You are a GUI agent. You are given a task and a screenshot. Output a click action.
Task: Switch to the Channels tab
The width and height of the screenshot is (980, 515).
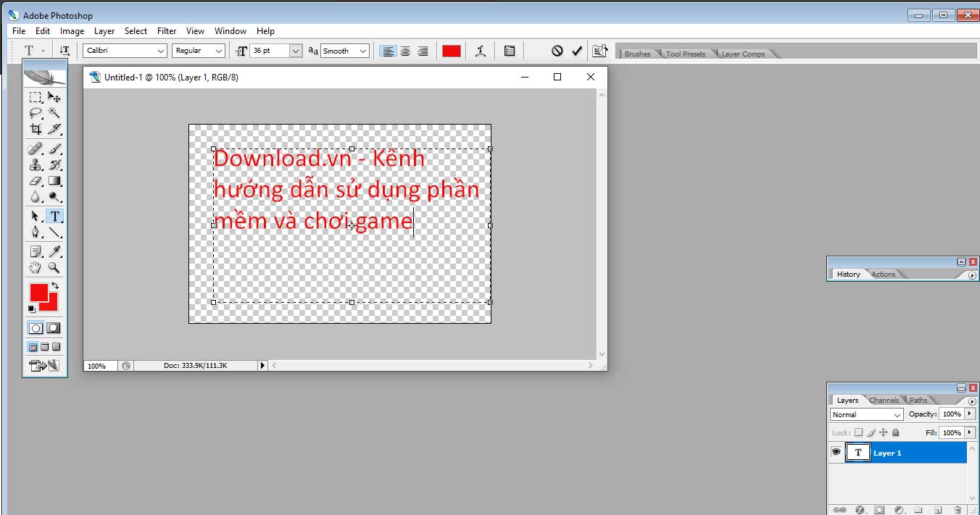click(x=884, y=400)
